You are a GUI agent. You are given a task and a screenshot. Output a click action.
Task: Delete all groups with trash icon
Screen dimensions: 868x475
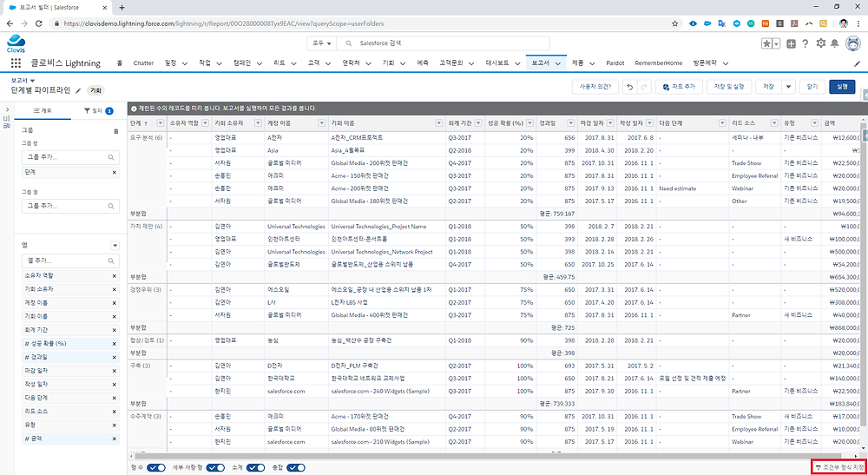115,131
